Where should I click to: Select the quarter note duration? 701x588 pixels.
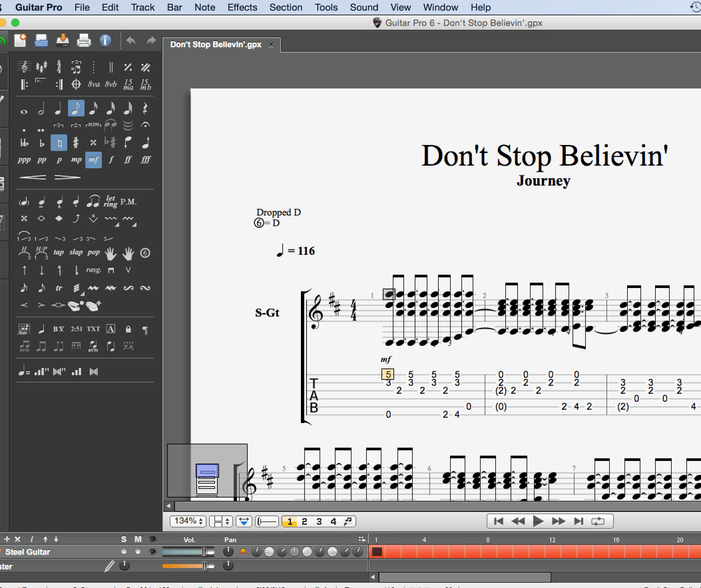click(58, 109)
